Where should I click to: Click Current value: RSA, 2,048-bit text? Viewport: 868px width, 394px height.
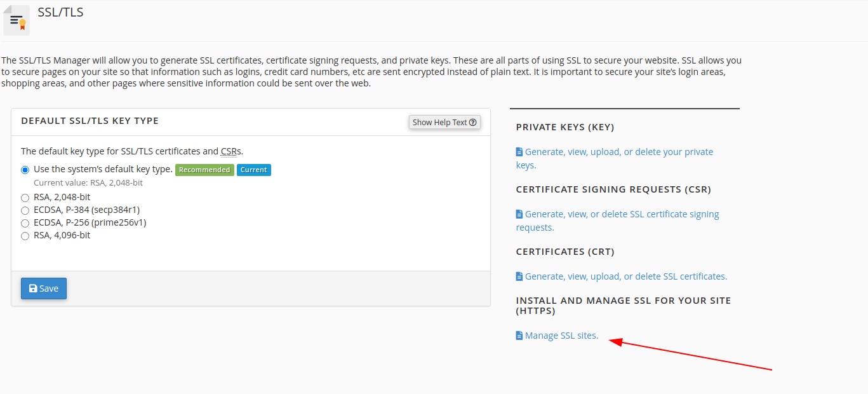[88, 182]
